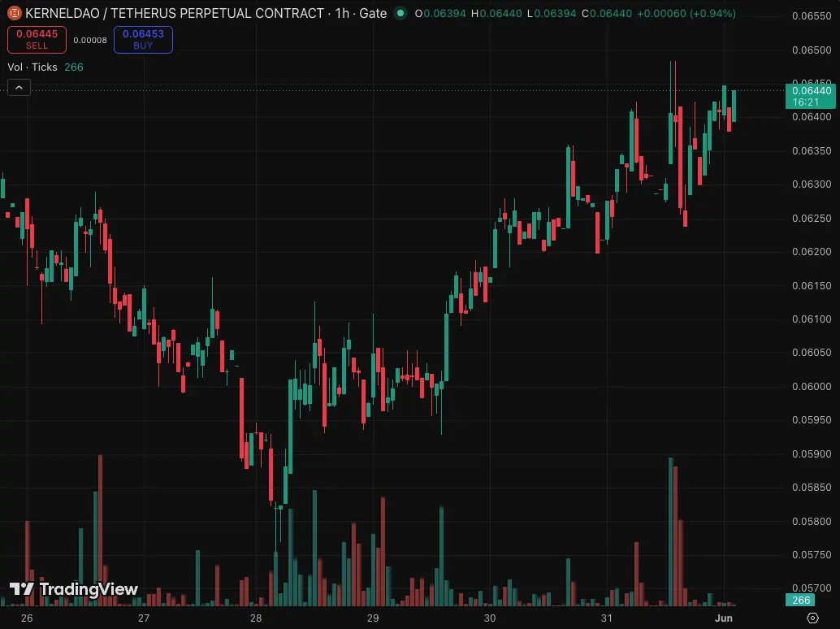Click the 0.05900 price axis label

tap(812, 453)
